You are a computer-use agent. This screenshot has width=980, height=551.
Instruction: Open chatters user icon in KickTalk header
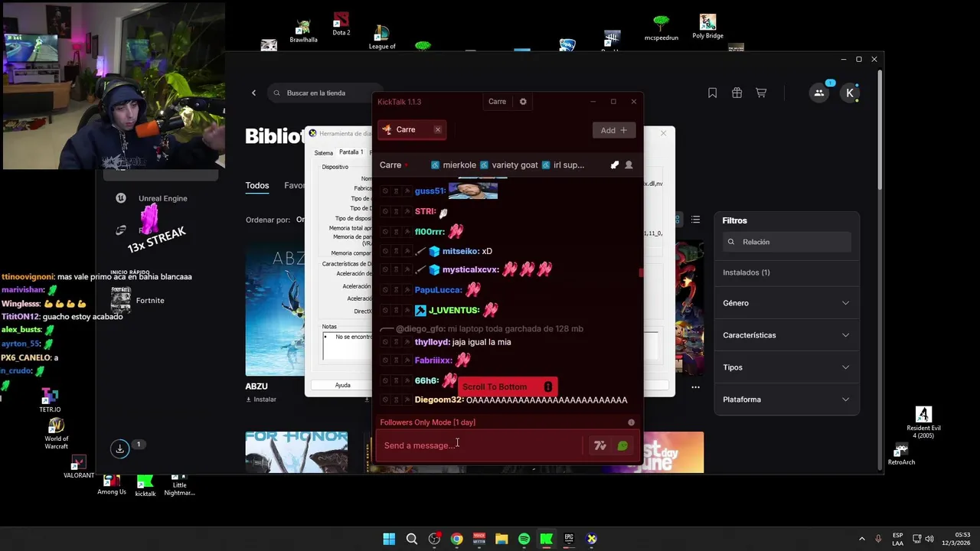629,165
